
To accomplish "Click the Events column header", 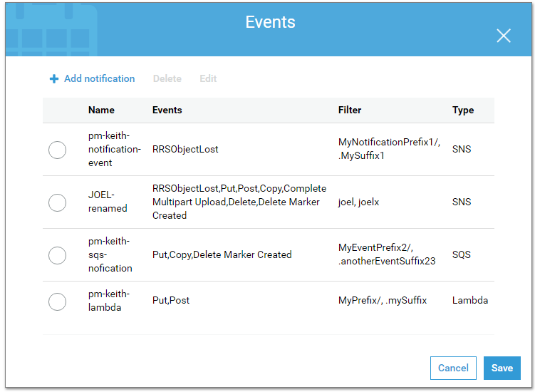I will pos(167,110).
